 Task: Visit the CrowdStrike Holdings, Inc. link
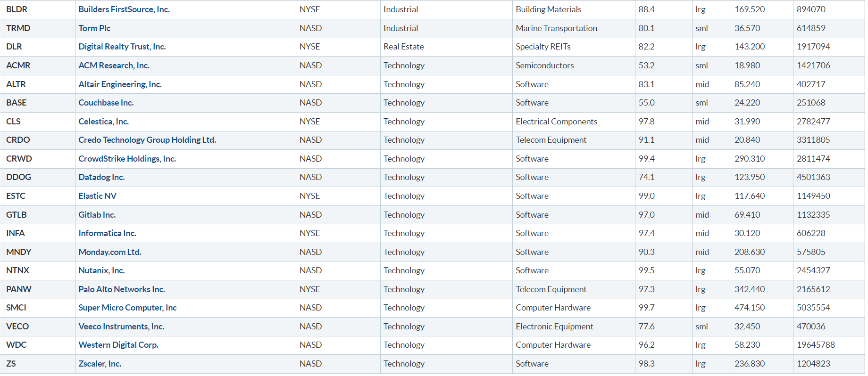tap(127, 159)
